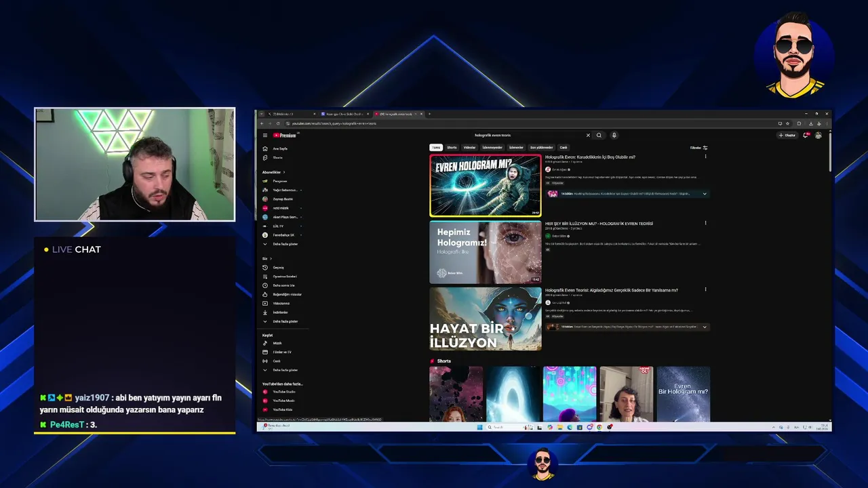Open Daha sonra izle watch later

pyautogui.click(x=283, y=285)
